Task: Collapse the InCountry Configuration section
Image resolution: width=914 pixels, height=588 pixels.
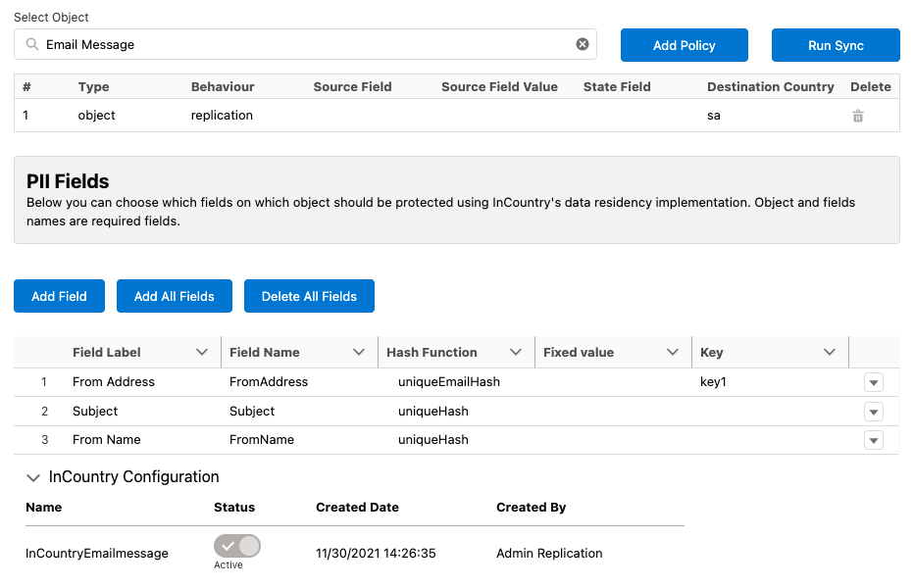Action: click(33, 477)
